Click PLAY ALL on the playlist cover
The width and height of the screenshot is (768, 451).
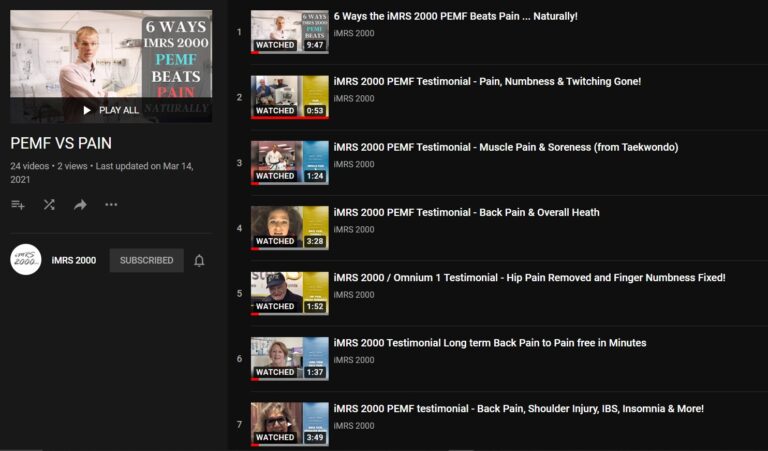pos(111,110)
